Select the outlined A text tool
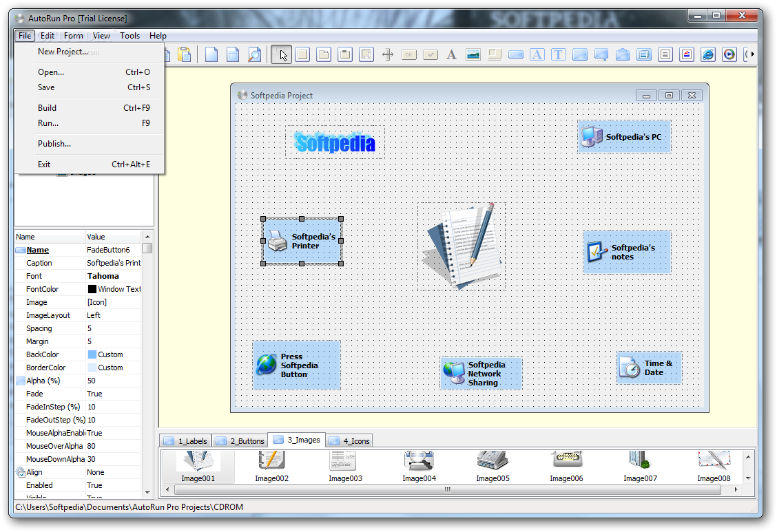The width and height of the screenshot is (777, 532). 537,54
